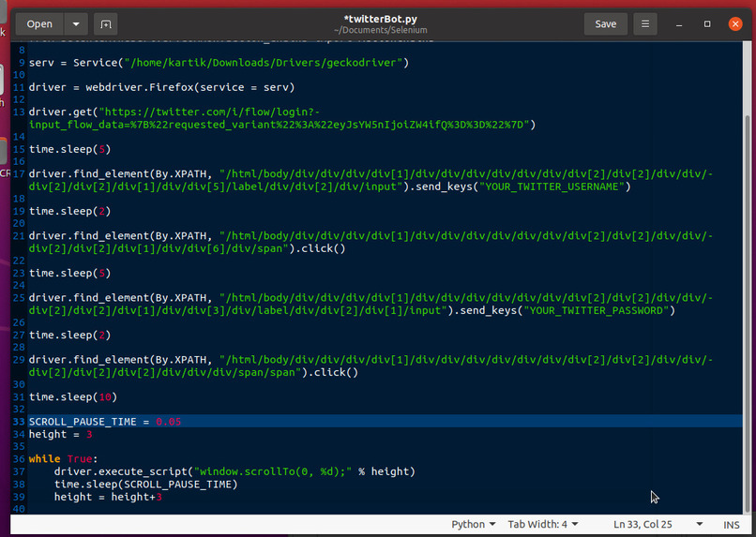Screen dimensions: 756x537
Task: Click time.sleep(5) on line 15
Action: point(70,149)
